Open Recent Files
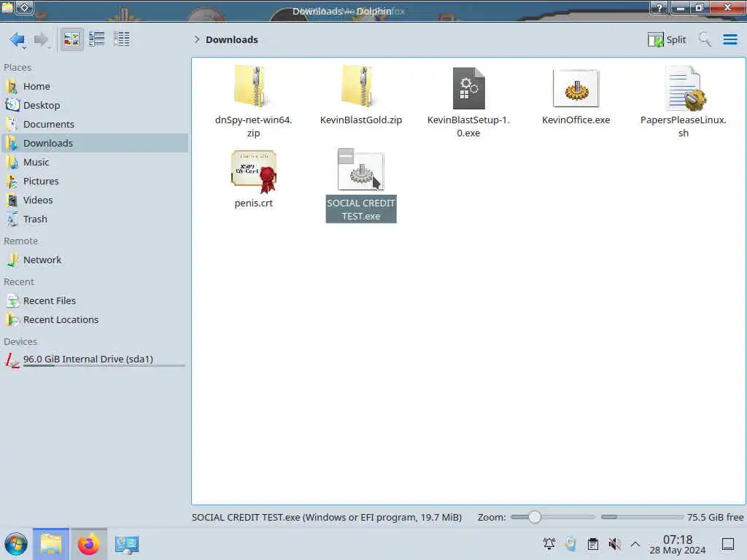The height and width of the screenshot is (560, 747). (x=95, y=301)
